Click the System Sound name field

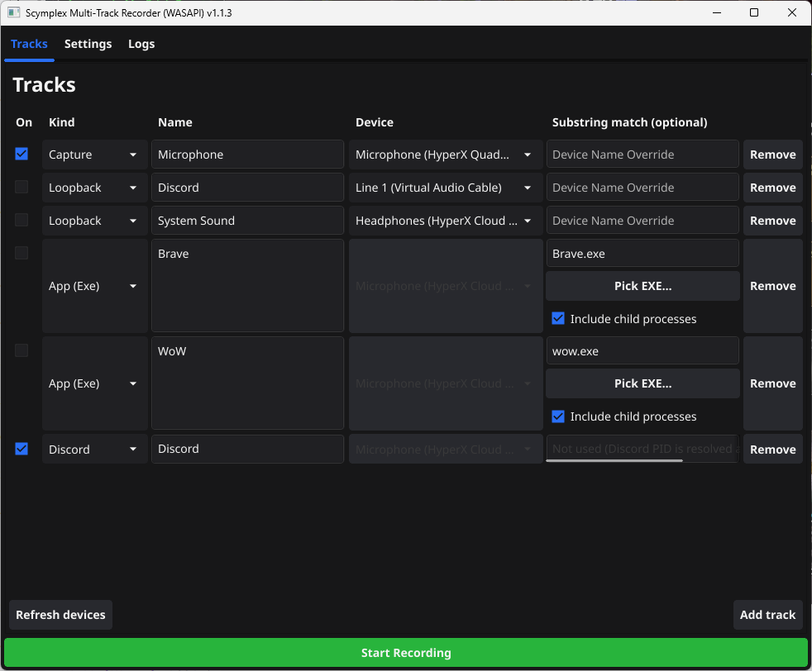coord(247,221)
